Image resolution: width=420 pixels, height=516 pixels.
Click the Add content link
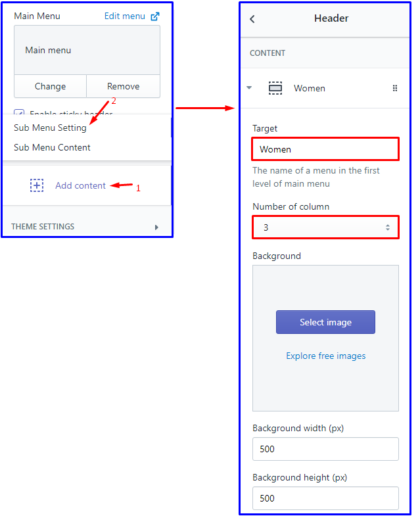pos(80,185)
